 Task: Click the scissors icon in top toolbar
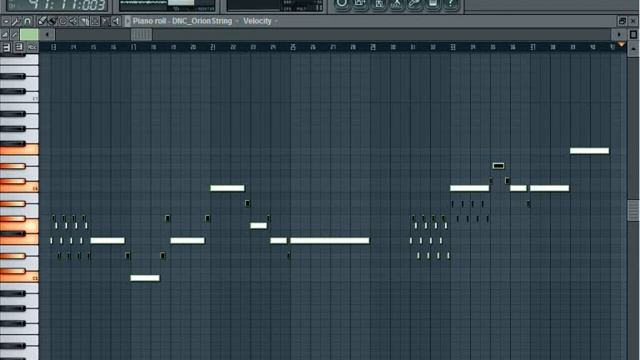(396, 4)
